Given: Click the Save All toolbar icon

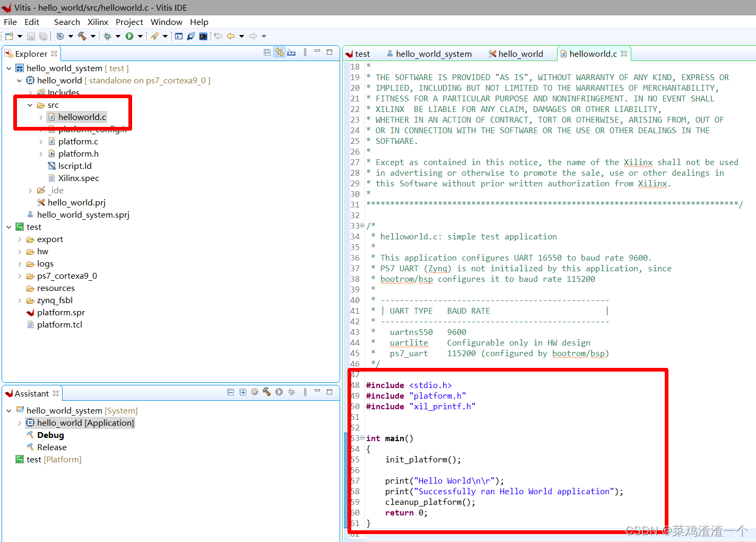Looking at the screenshot, I should pyautogui.click(x=43, y=36).
